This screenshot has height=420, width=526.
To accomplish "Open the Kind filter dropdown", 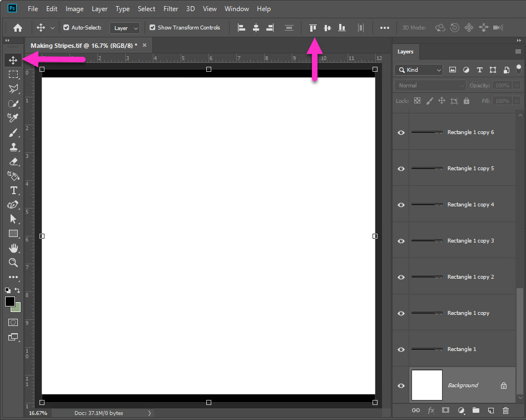I will pos(419,70).
